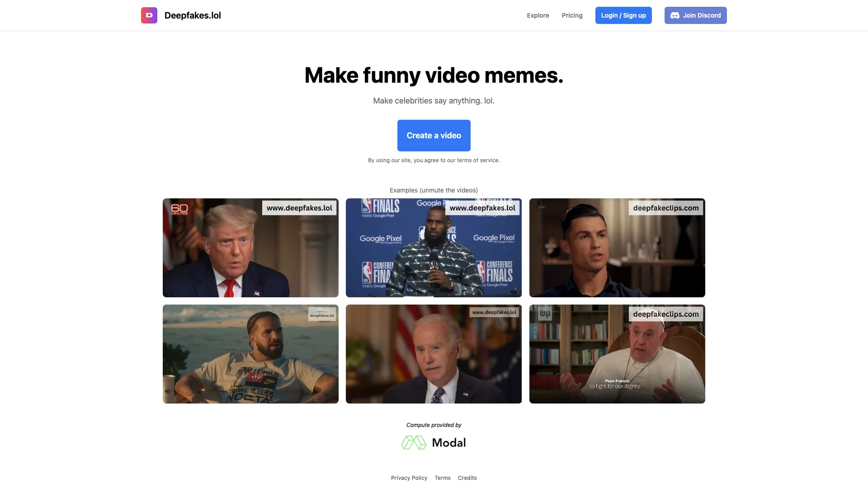Viewport: 868px width, 488px height.
Task: Click the Discord icon to join server
Action: 674,15
